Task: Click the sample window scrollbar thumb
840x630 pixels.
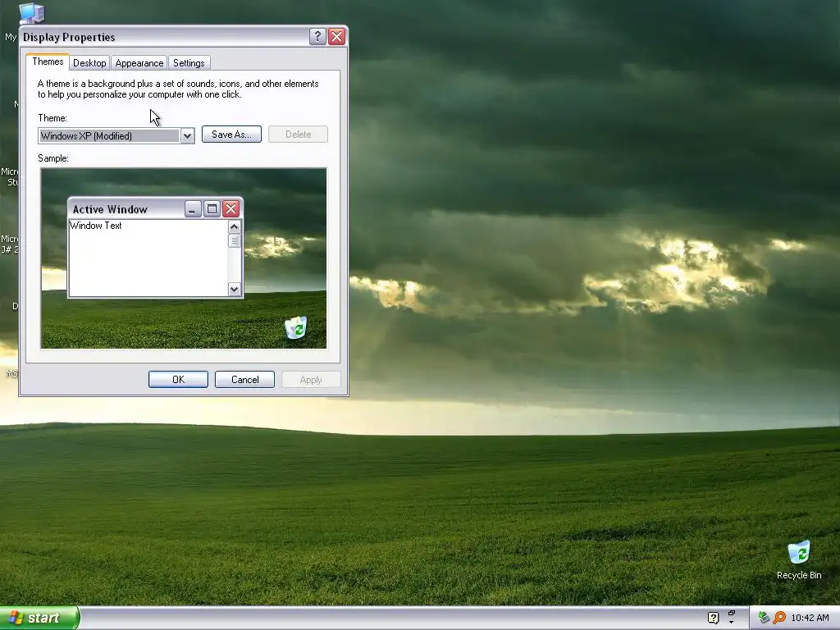Action: click(234, 240)
